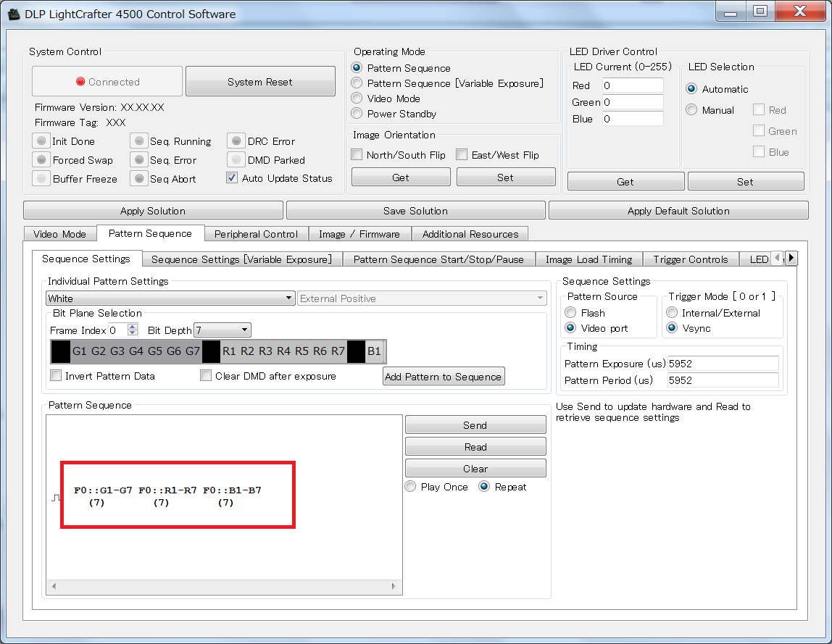Select Video Mode operating mode radio
832x644 pixels.
pyautogui.click(x=357, y=98)
